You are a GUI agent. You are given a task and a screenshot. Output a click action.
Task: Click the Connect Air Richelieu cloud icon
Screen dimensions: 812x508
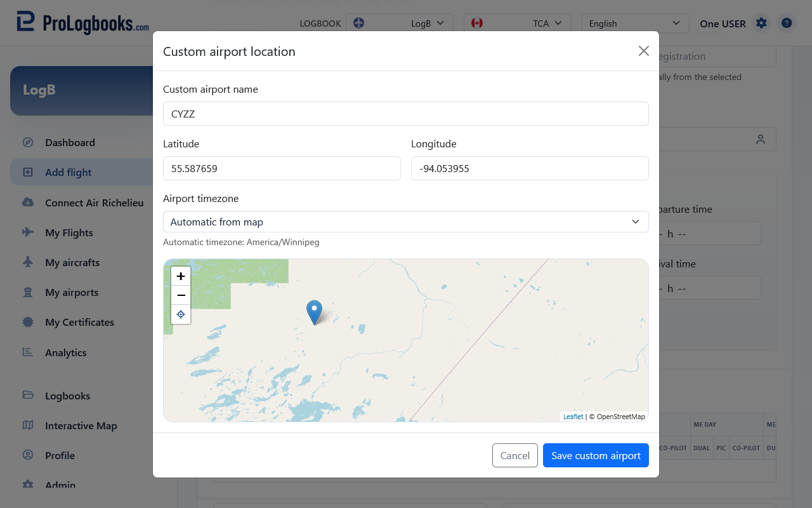[x=28, y=203]
